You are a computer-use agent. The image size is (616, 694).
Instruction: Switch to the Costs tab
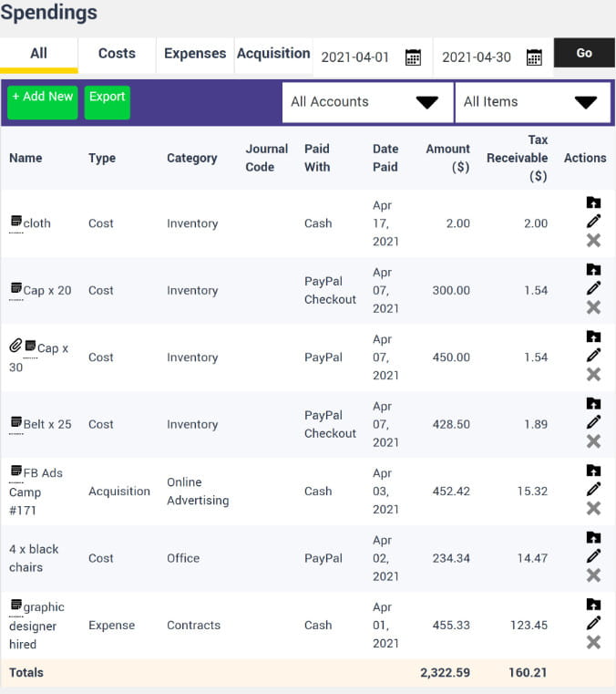point(117,54)
